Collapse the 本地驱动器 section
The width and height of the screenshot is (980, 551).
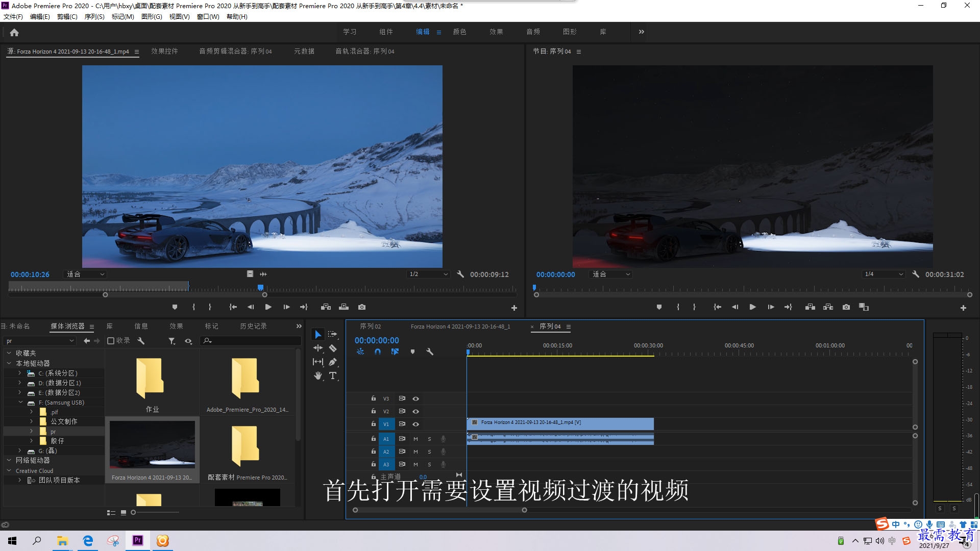[9, 363]
